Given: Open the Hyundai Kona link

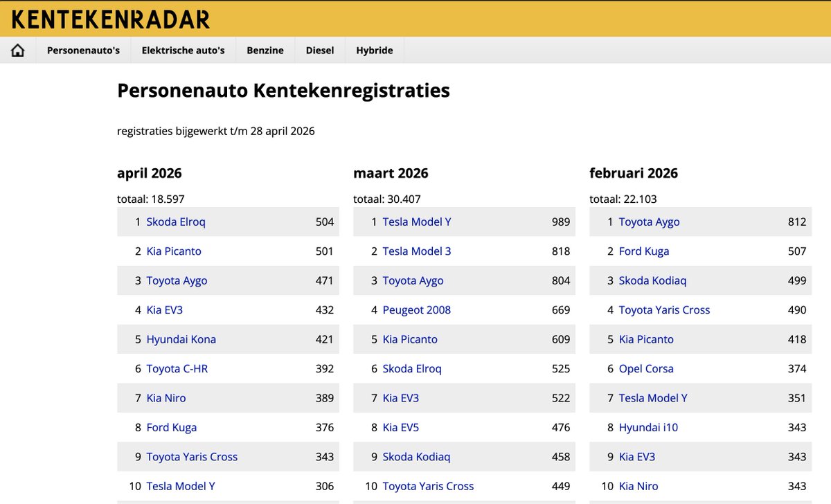Looking at the screenshot, I should pyautogui.click(x=181, y=339).
